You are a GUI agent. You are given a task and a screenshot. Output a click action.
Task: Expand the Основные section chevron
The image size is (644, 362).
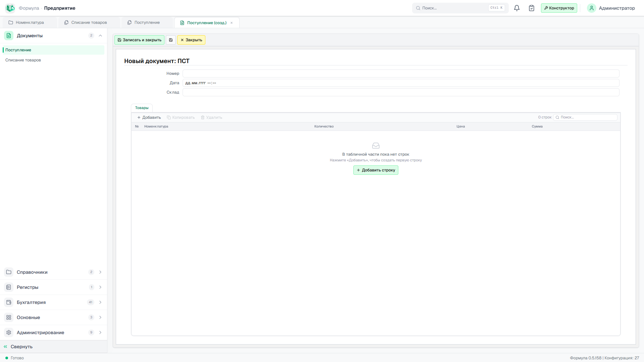[100, 317]
